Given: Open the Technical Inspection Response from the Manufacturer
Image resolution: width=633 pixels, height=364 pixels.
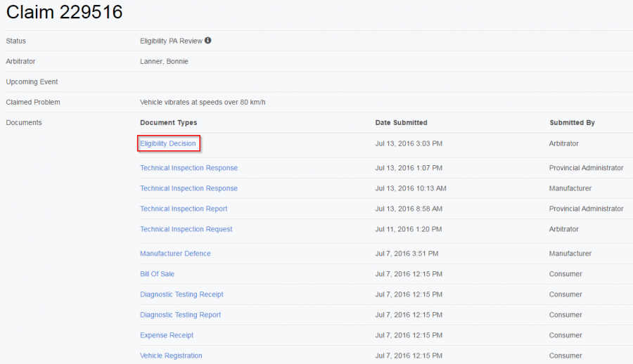Looking at the screenshot, I should click(188, 188).
